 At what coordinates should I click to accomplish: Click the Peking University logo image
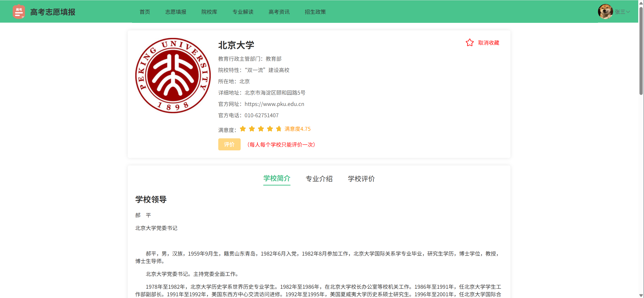coord(173,76)
